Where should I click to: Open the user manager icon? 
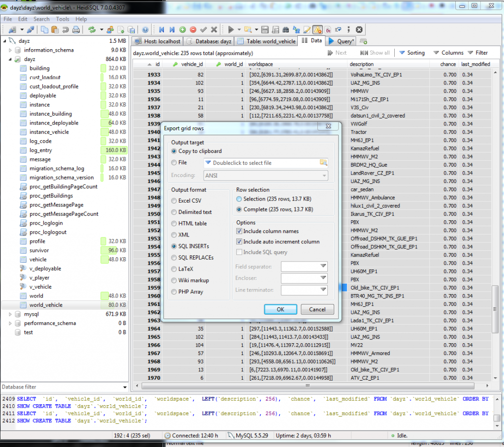pos(110,30)
